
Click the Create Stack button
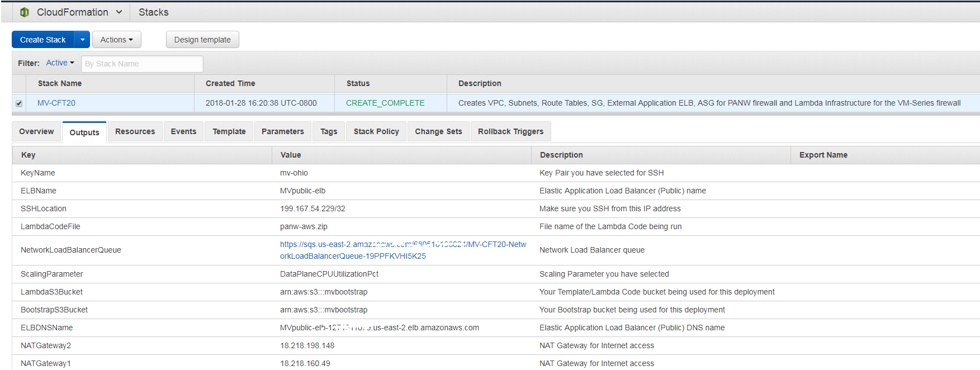(43, 40)
